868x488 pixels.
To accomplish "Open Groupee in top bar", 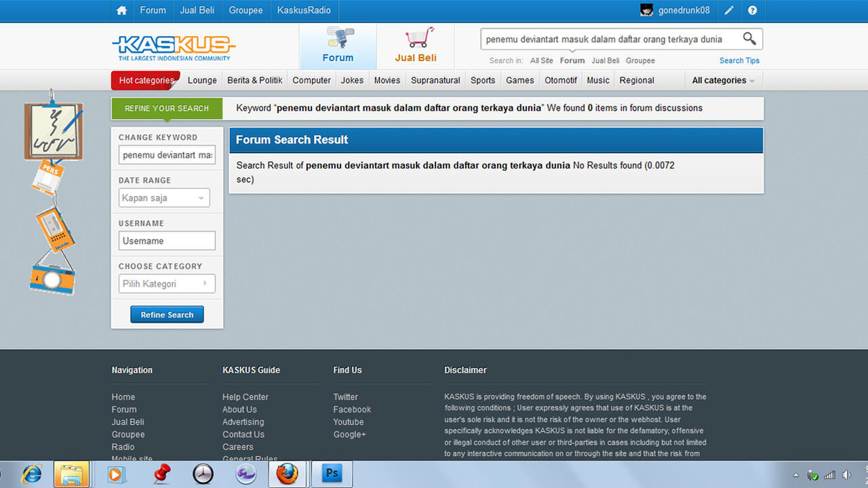I will click(245, 10).
